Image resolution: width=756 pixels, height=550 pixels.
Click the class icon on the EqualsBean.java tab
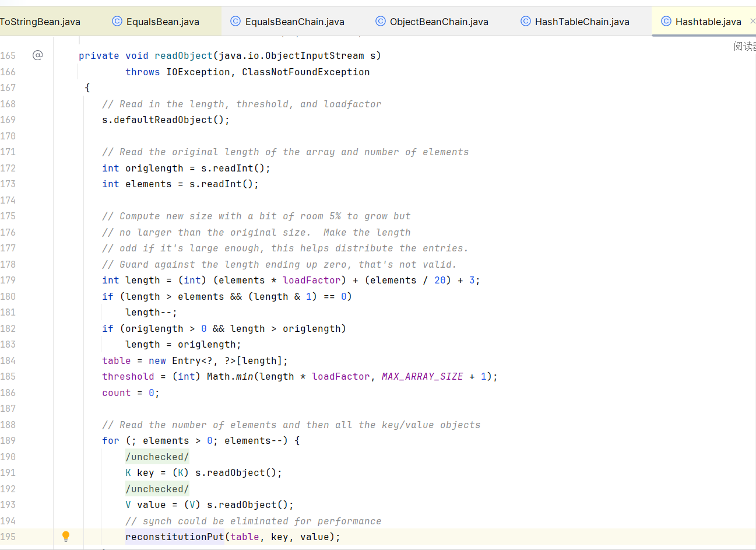tap(117, 21)
